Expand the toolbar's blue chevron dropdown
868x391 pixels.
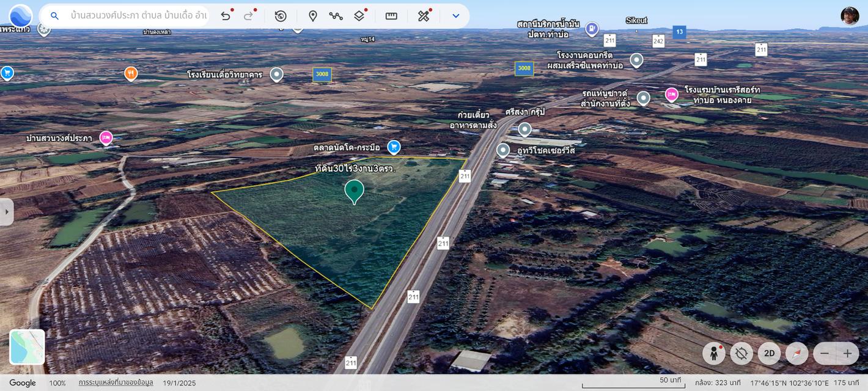click(x=455, y=16)
